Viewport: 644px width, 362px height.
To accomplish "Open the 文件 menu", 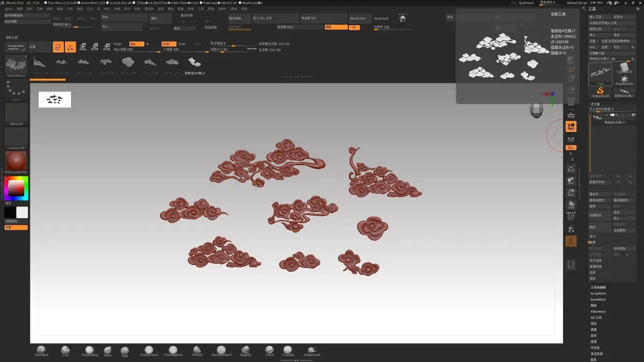I will pos(70,9).
